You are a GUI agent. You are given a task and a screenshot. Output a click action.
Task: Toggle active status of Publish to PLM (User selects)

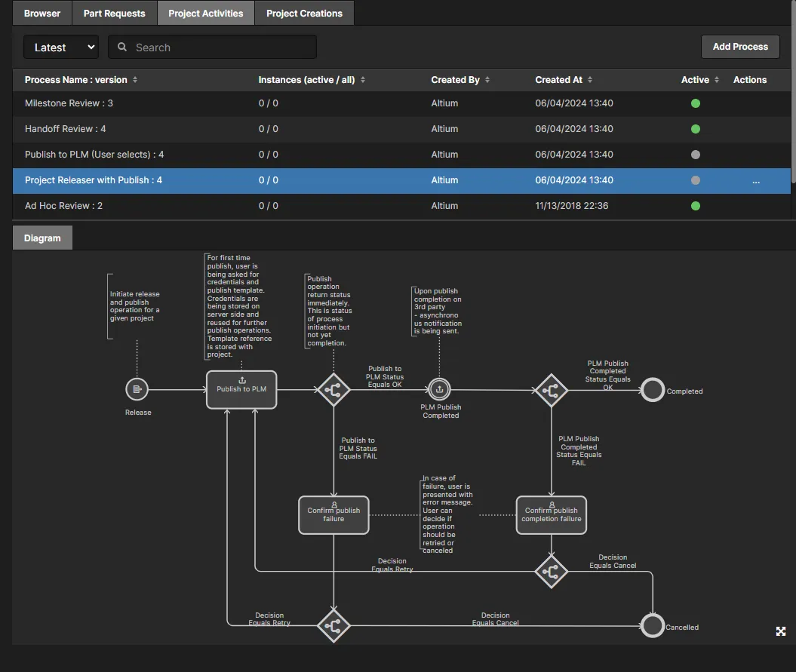tap(696, 155)
